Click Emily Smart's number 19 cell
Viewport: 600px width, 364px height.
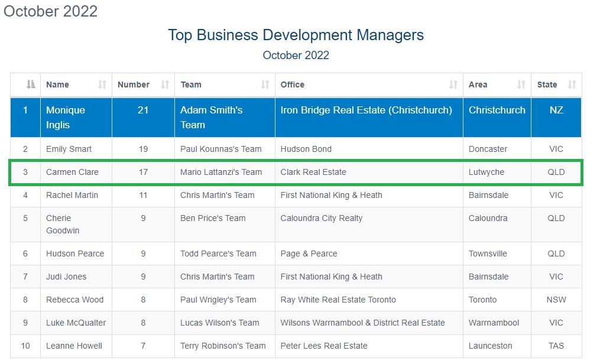tap(143, 149)
